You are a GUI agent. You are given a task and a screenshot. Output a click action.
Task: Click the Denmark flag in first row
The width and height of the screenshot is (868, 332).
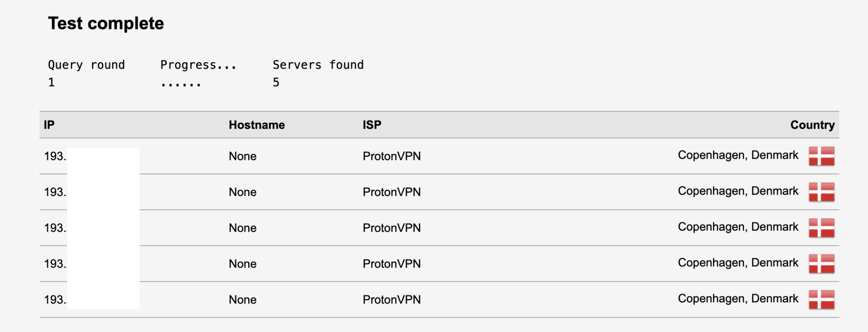click(822, 156)
